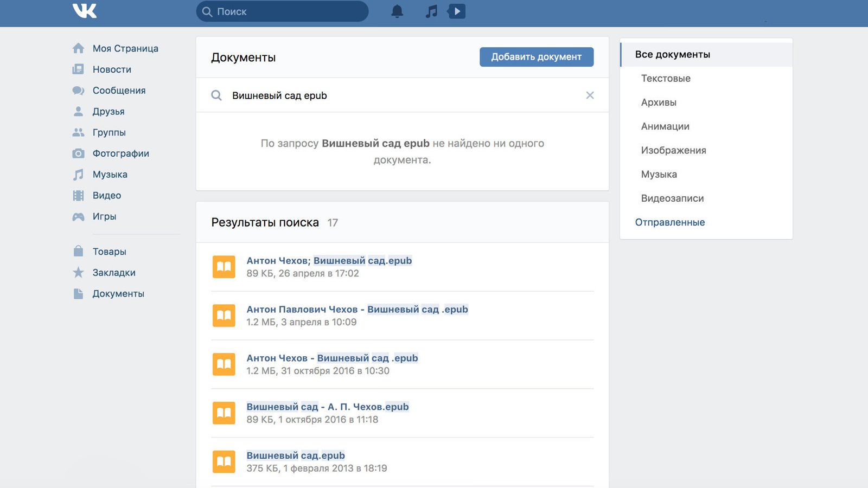Open Вишневый сад - А. П. Чехов.epub link
The height and width of the screenshot is (488, 868).
(x=328, y=407)
